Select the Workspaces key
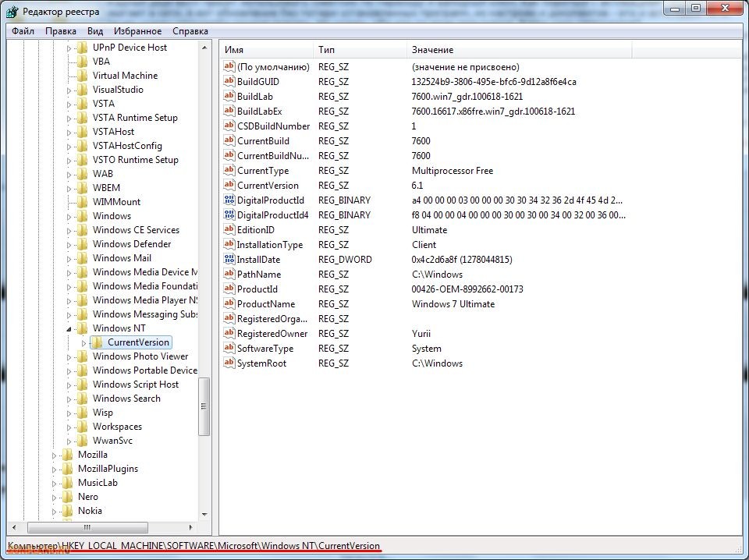 click(x=117, y=427)
